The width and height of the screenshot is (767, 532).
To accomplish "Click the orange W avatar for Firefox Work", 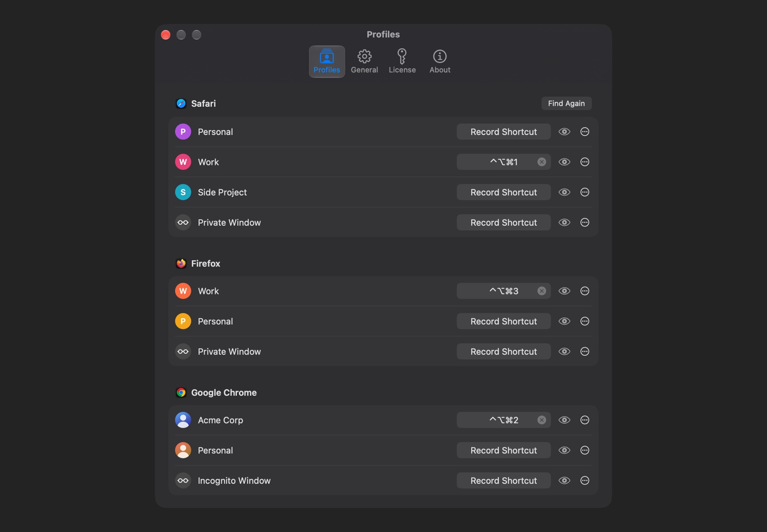I will 183,291.
